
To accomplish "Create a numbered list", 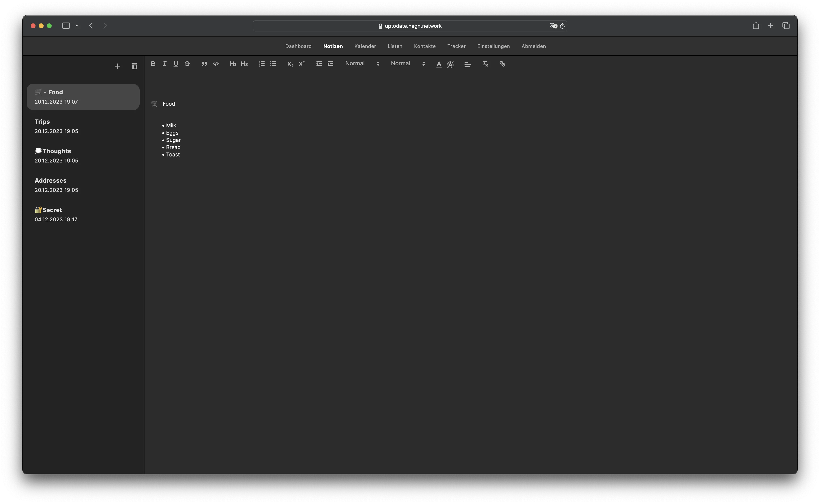I will (262, 64).
